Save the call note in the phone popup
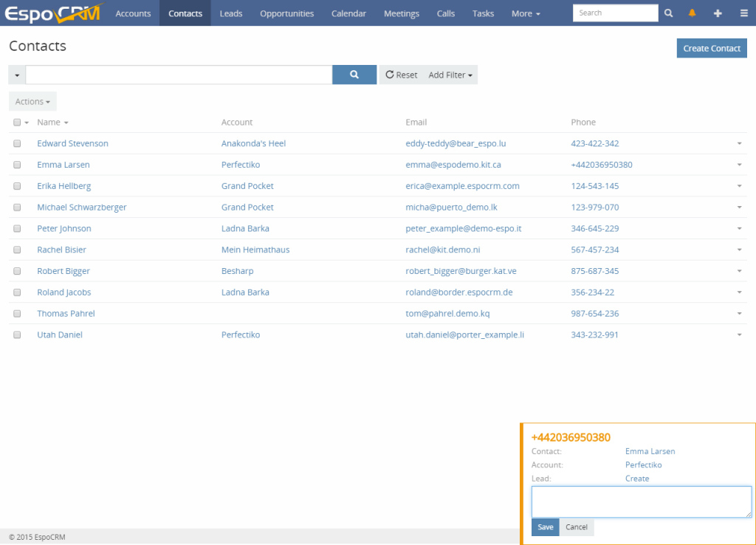 (545, 527)
